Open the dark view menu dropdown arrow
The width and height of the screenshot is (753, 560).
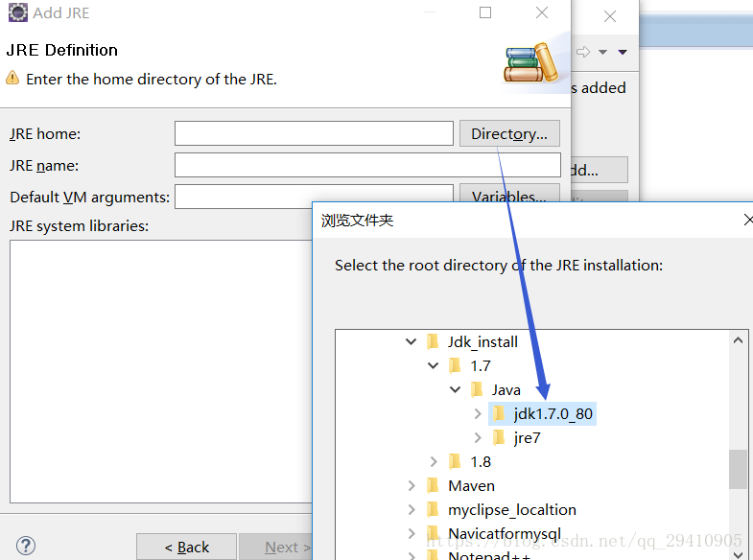pos(623,52)
